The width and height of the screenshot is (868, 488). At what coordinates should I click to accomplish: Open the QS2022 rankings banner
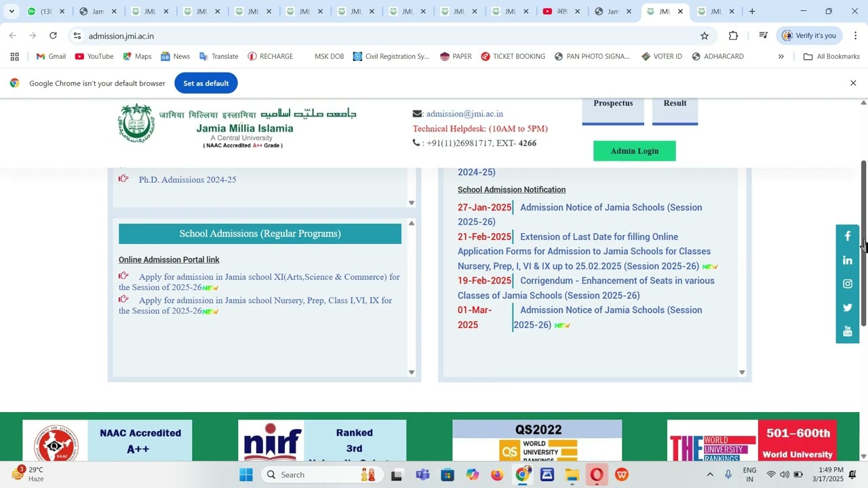tap(537, 441)
